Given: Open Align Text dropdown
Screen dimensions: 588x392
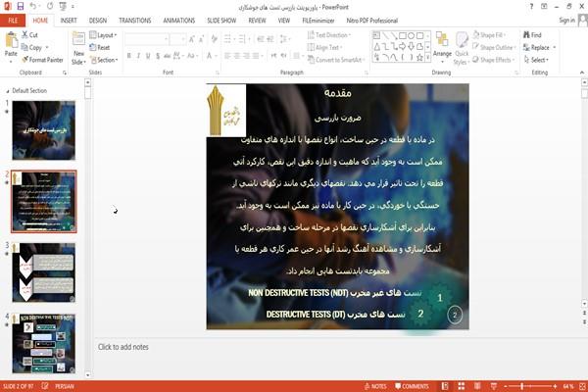Looking at the screenshot, I should click(x=324, y=48).
